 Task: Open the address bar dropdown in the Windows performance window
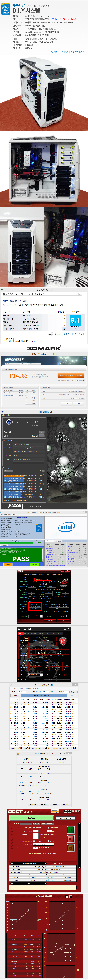pyautogui.click(x=77, y=294)
